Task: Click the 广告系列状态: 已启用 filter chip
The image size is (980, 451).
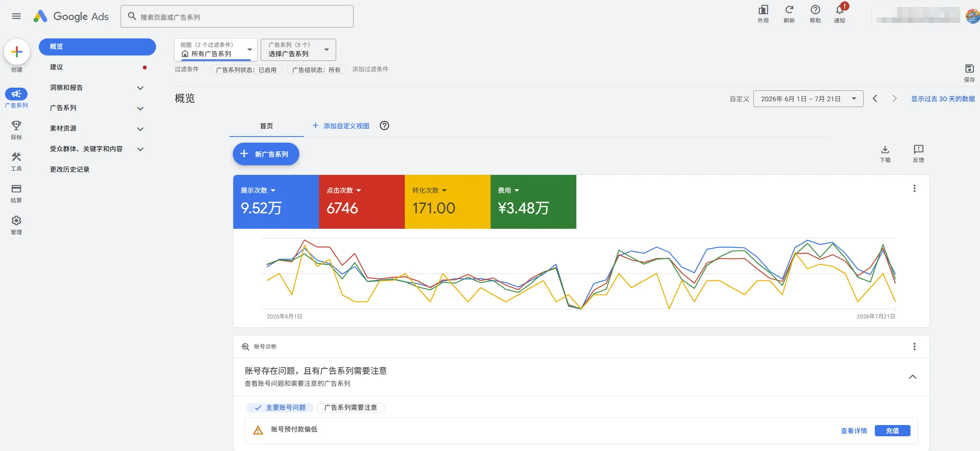Action: click(246, 70)
